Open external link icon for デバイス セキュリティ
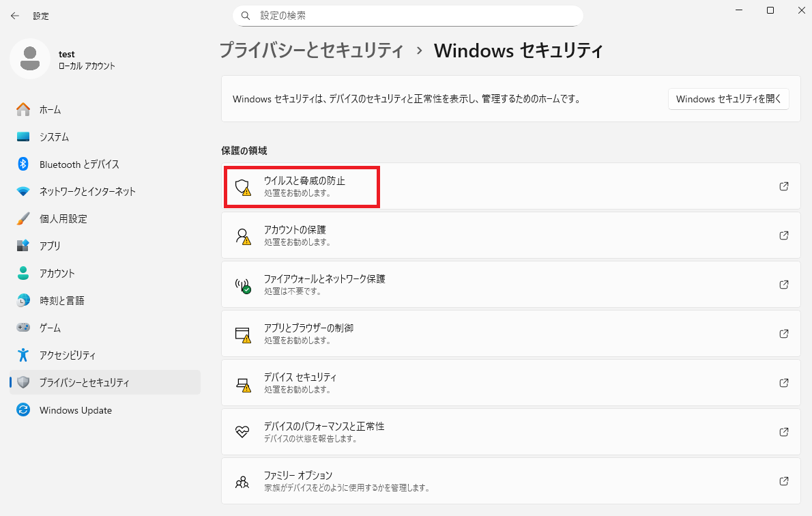The height and width of the screenshot is (516, 812). pos(784,383)
